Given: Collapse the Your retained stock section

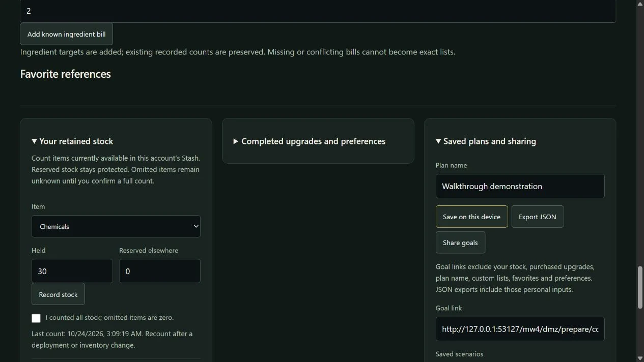Looking at the screenshot, I should coord(72,141).
